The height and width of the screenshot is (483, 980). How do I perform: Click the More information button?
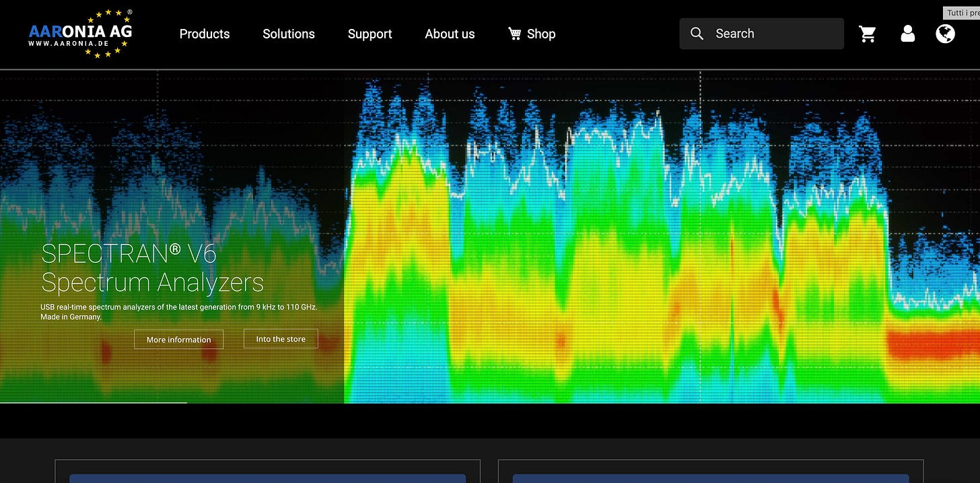coord(179,340)
